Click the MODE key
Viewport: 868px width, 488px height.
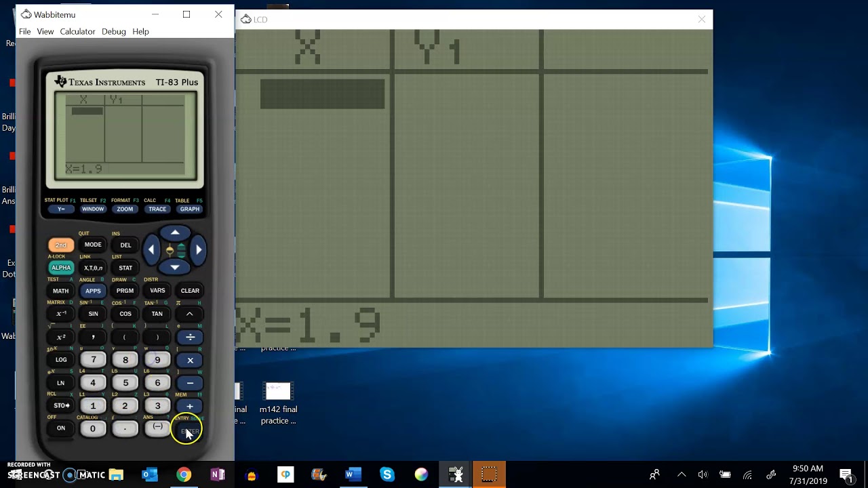pyautogui.click(x=93, y=245)
